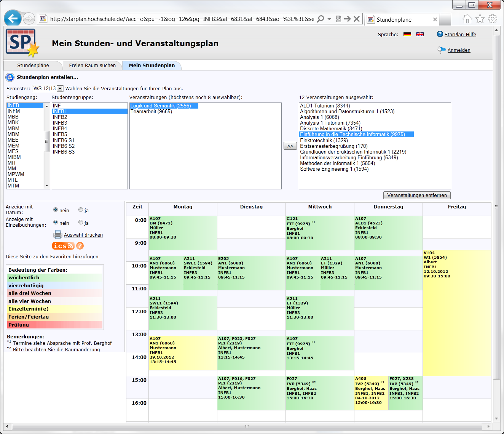504x434 pixels.
Task: Click Monday AN1 29.10.2012 yellow entry
Action: [x=183, y=353]
